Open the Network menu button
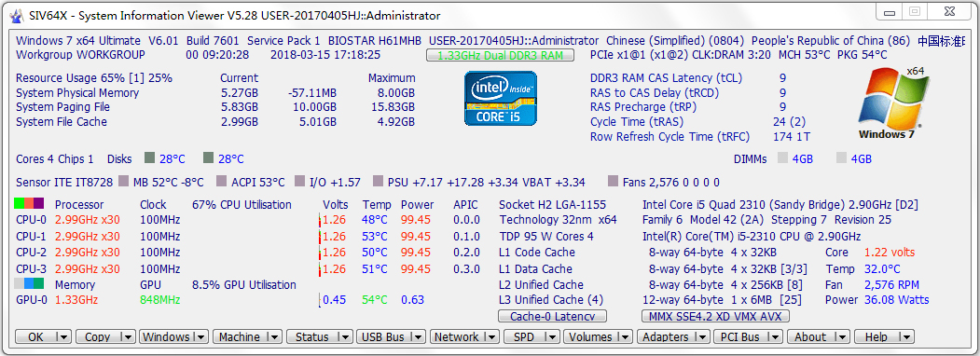Viewport: 980px width, 356px height. click(x=456, y=336)
